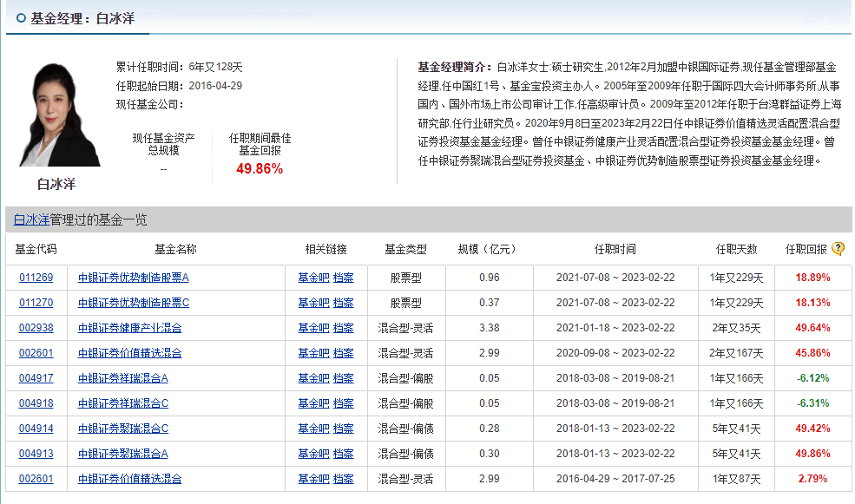Open 基金吧 for 中银证券健康产业混合
The image size is (855, 504).
point(312,328)
